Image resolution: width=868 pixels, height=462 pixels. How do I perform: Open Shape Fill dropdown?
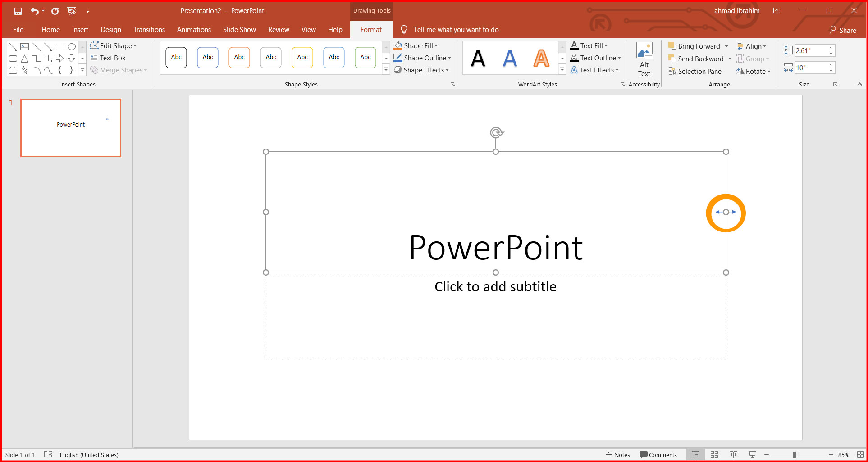coord(416,46)
